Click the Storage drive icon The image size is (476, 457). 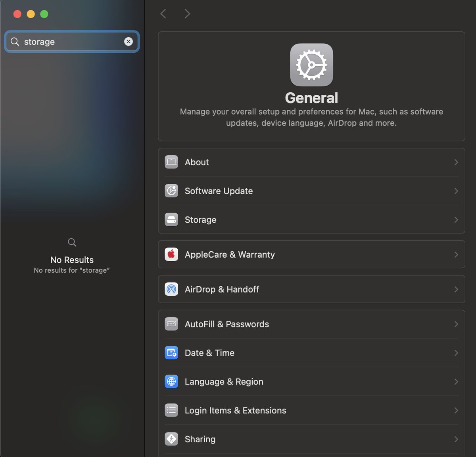pos(171,220)
